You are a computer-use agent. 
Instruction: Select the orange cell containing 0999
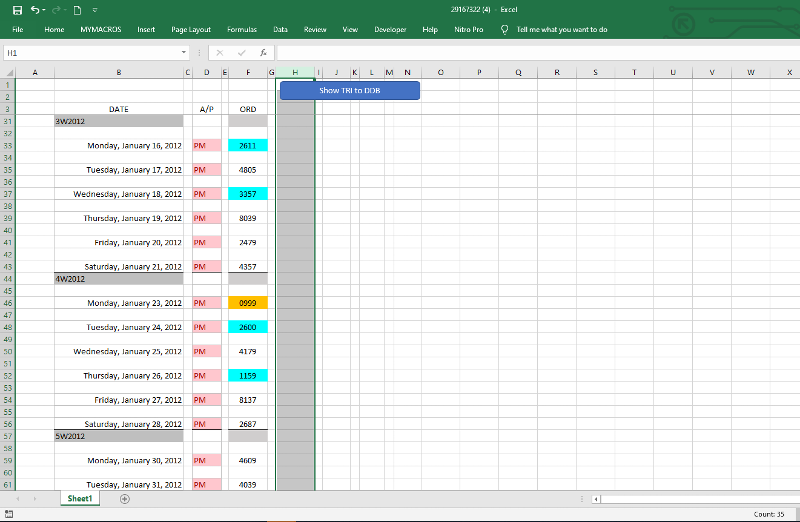[x=248, y=303]
